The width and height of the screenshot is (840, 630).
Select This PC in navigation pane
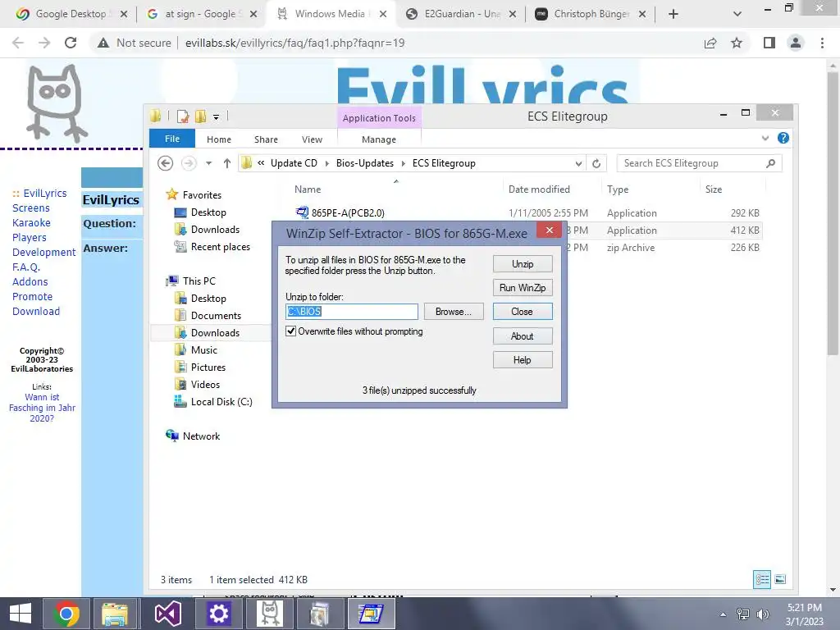[x=199, y=281]
